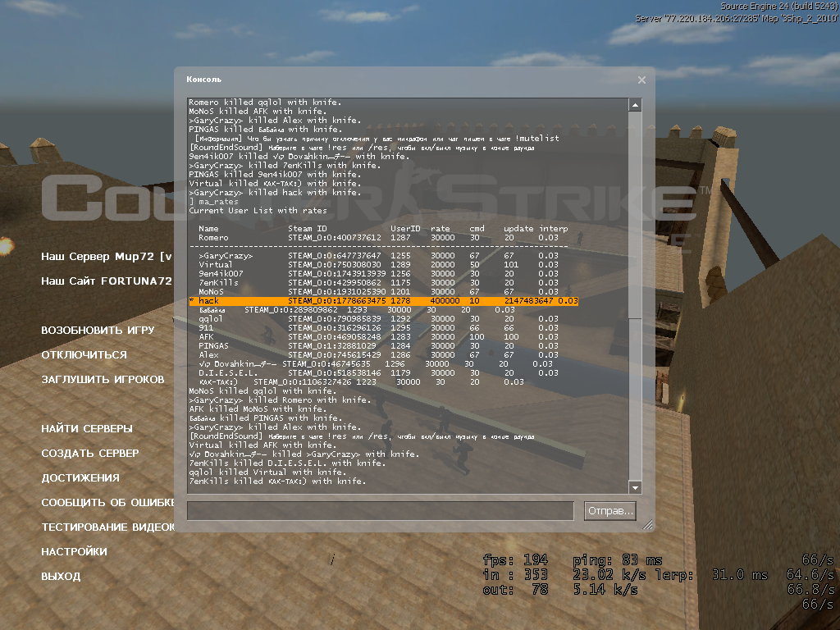Click the 'Romero' row in rates table
This screenshot has width=840, height=630.
coord(379,237)
